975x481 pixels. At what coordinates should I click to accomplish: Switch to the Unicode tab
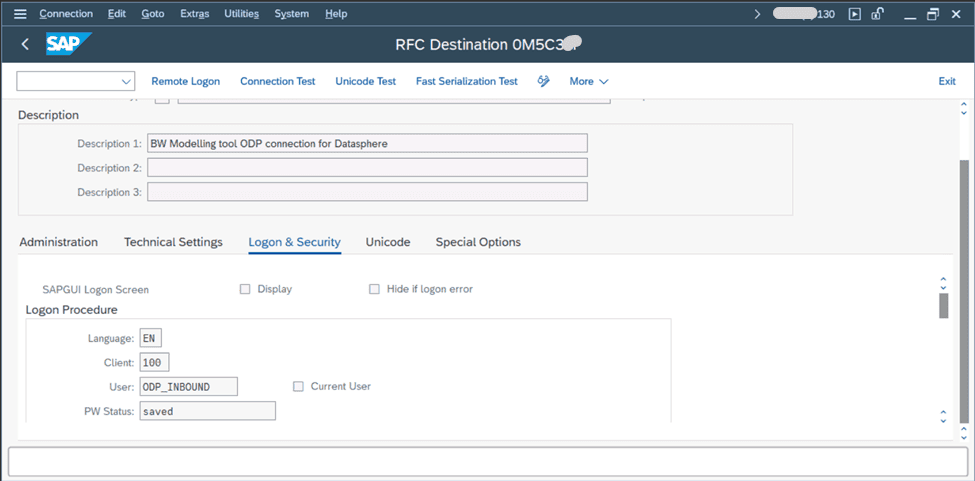388,242
